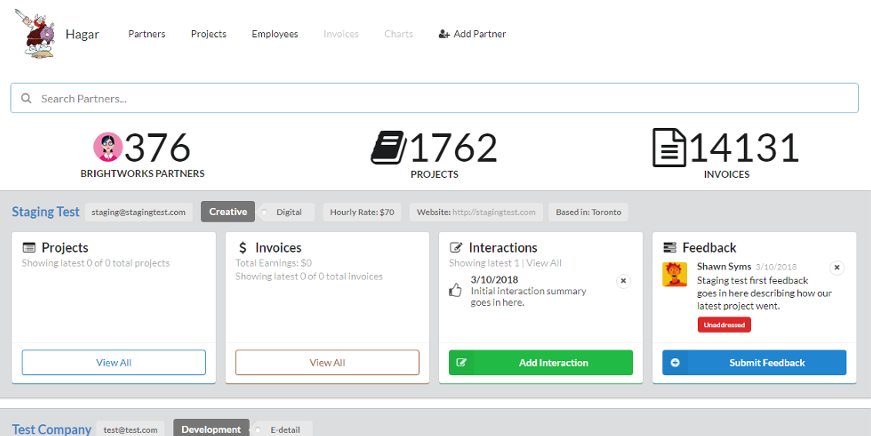The height and width of the screenshot is (436, 871).
Task: Click the Projects book icon
Action: click(388, 148)
